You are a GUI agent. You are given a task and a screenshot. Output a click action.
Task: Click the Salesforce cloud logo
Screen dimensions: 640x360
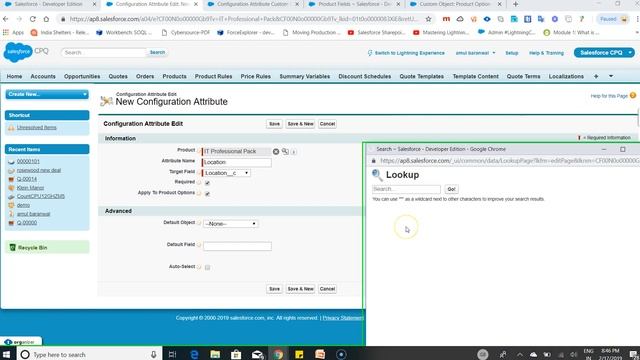click(x=18, y=52)
